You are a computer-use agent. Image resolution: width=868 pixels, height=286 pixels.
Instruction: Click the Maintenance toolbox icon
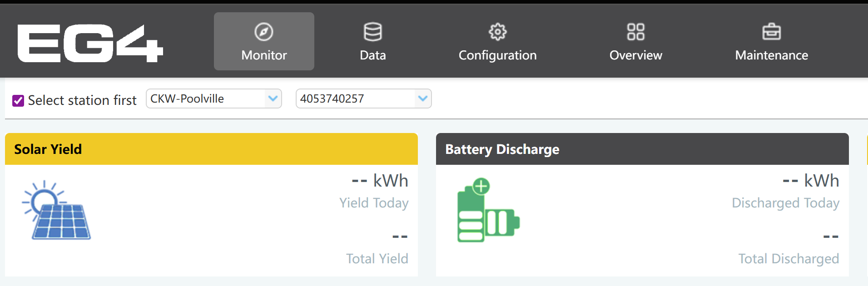[x=771, y=32]
